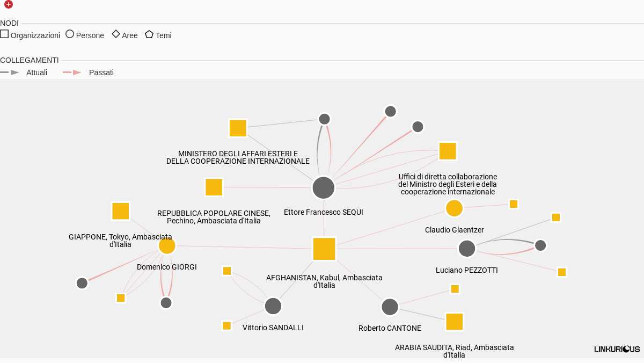Click the Claudio Glaentzer yellow circle node
Image resolution: width=644 pixels, height=363 pixels.
tap(454, 208)
